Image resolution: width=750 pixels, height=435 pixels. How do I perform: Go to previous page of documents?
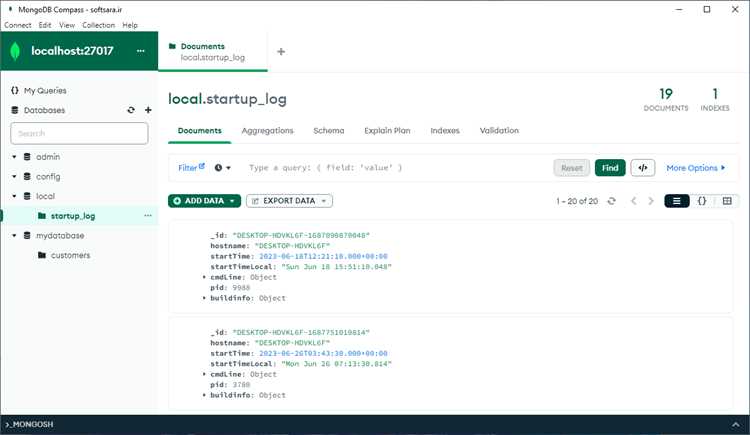[x=634, y=201]
